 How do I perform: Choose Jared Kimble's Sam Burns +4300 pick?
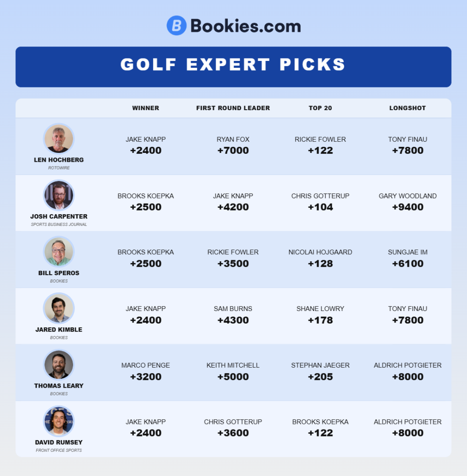point(233,315)
